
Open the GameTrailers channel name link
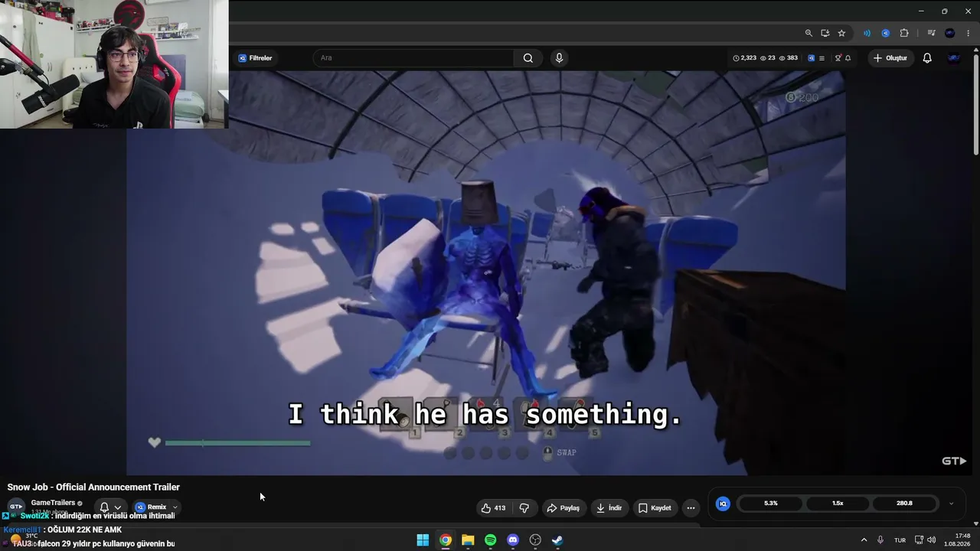point(53,503)
